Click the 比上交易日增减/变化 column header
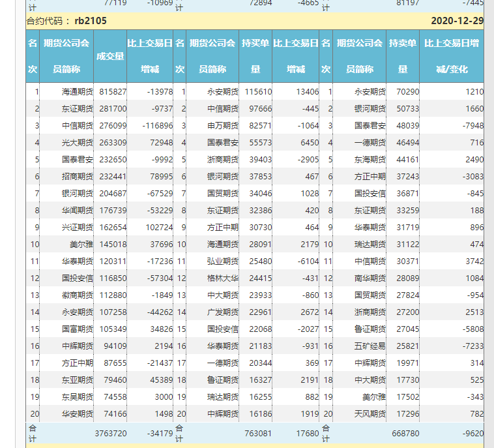 click(x=452, y=56)
